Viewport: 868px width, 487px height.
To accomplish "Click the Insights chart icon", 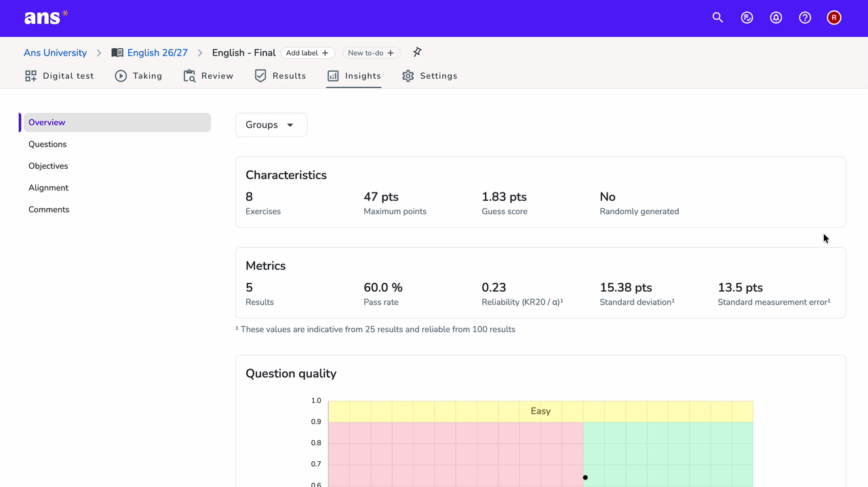I will pyautogui.click(x=333, y=76).
